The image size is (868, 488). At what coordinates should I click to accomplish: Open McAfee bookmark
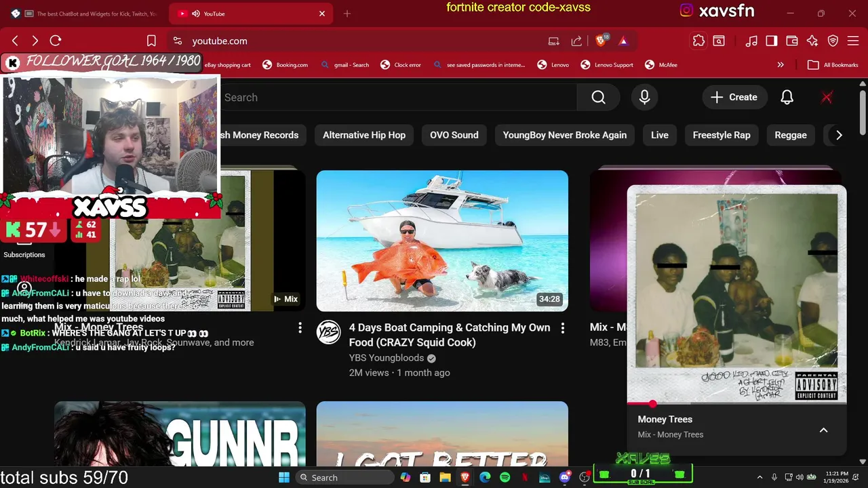(660, 65)
